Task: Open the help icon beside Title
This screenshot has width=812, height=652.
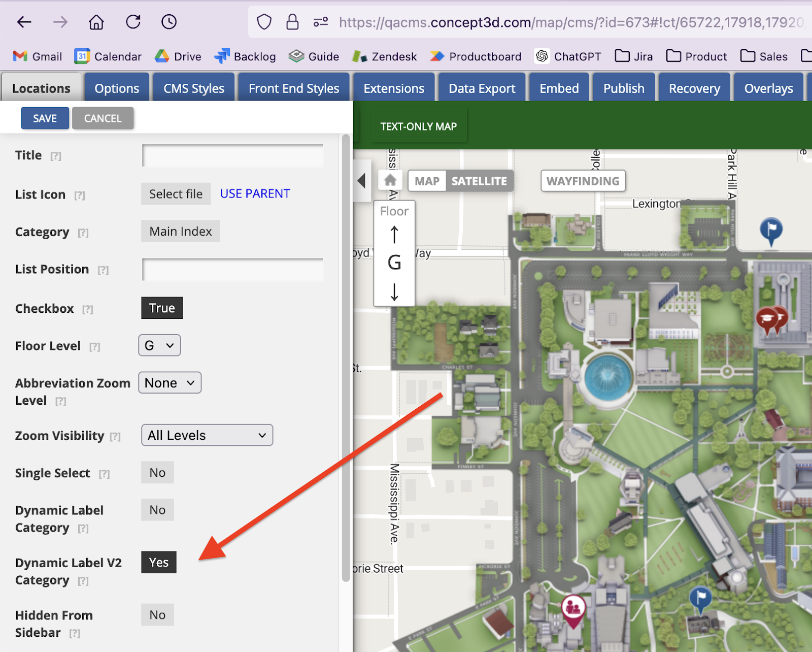Action: (56, 156)
